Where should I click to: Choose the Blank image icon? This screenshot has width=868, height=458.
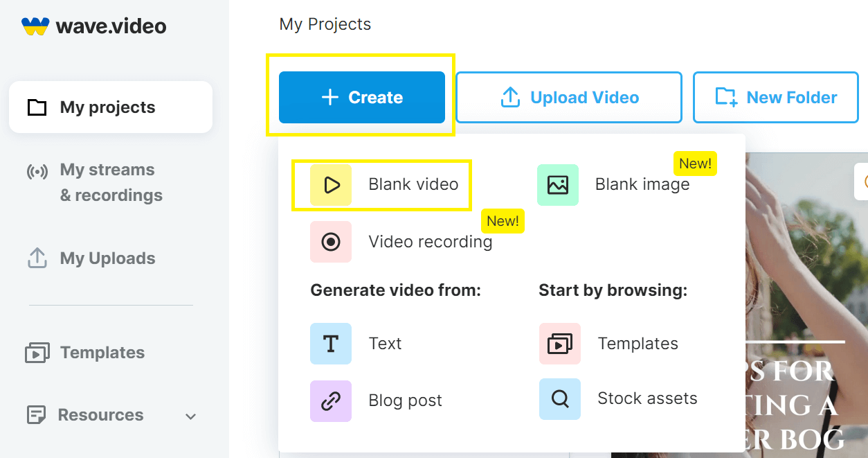[558, 185]
